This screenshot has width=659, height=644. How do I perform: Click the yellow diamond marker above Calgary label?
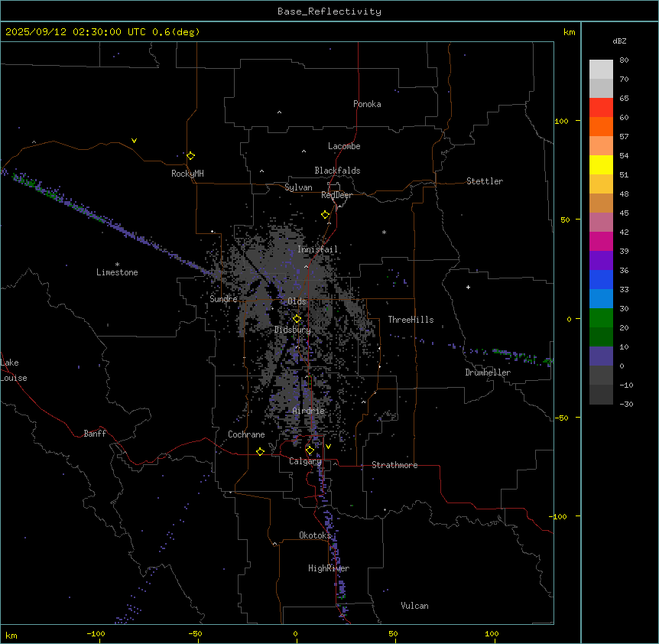coord(310,450)
